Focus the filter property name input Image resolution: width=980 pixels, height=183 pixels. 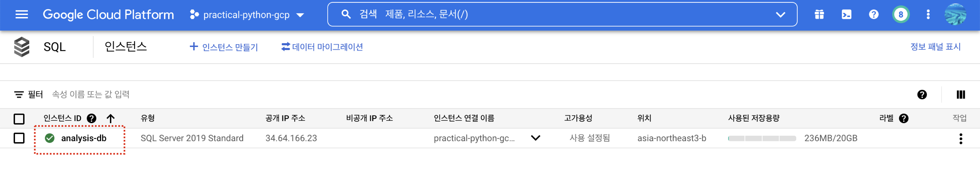pos(90,94)
